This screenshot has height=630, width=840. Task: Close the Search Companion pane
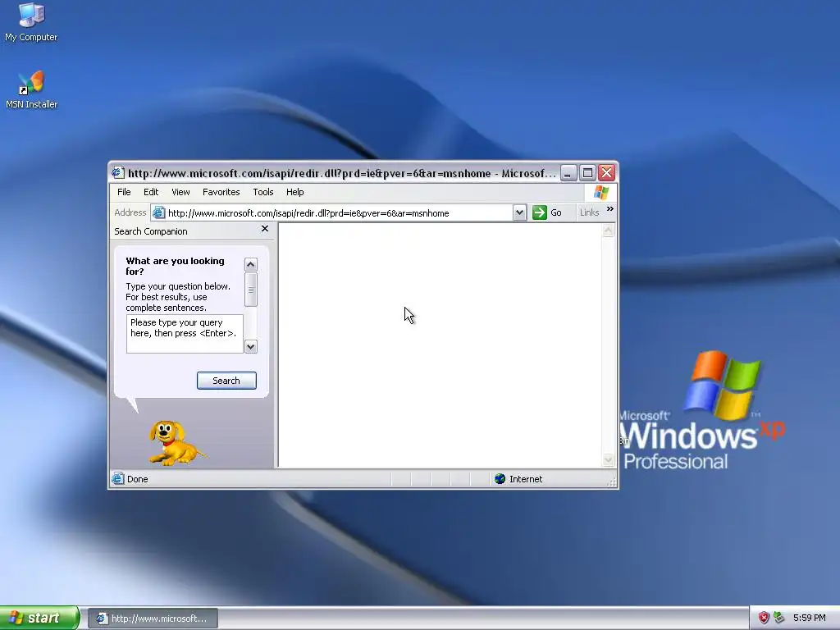point(265,229)
